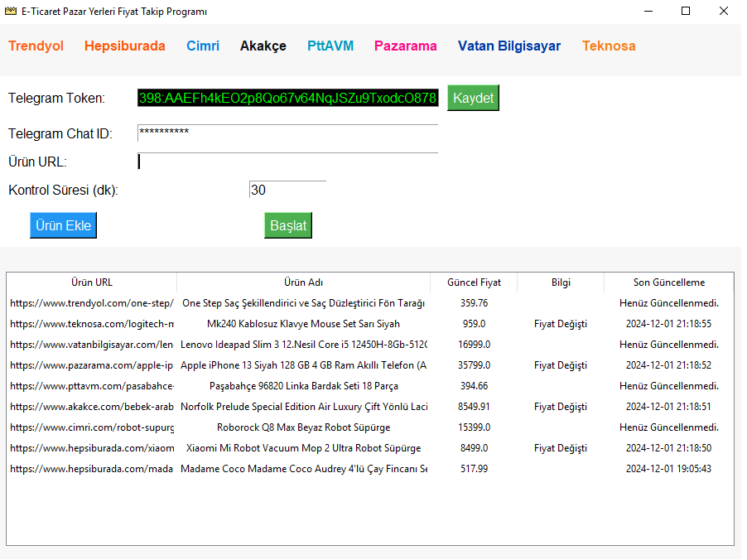747x560 pixels.
Task: Click timestamp 2024-12-01 19:05:43
Action: tap(668, 469)
